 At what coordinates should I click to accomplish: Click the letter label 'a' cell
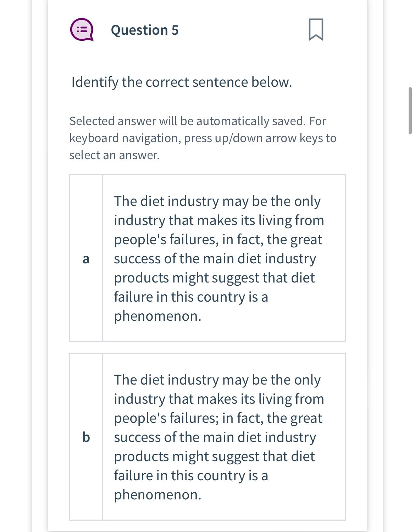pyautogui.click(x=86, y=259)
